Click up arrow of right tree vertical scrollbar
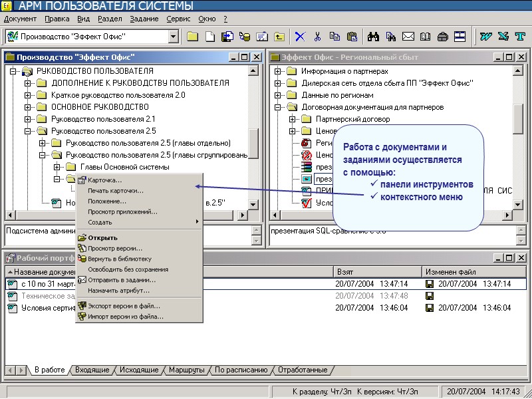This screenshot has height=399, width=532. coord(518,70)
